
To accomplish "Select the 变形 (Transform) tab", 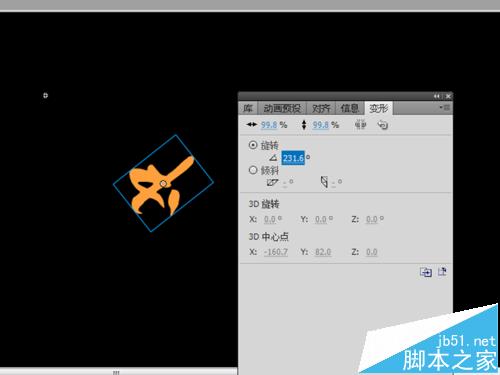I will (x=379, y=108).
